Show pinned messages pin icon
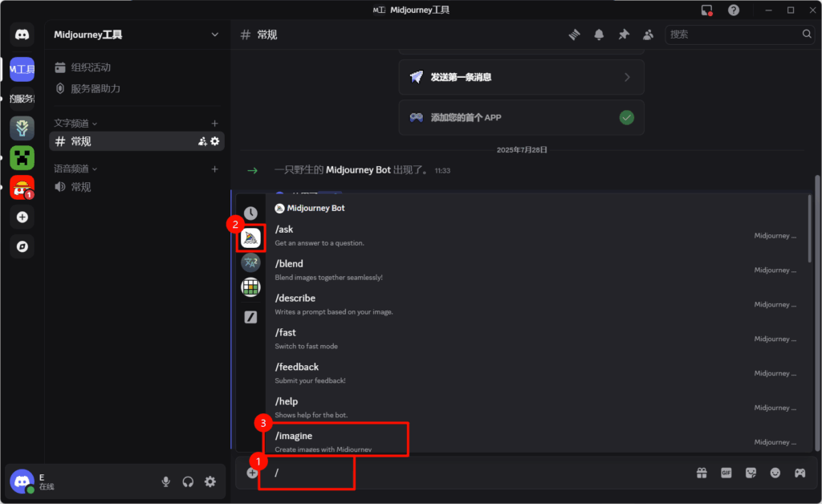The image size is (822, 504). 623,35
